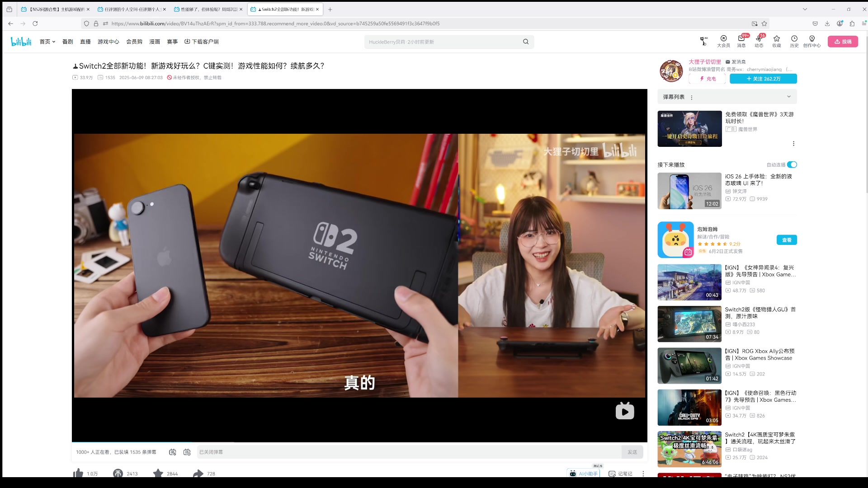Open the AI小助手 assistant
Image resolution: width=868 pixels, height=488 pixels.
pyautogui.click(x=584, y=474)
